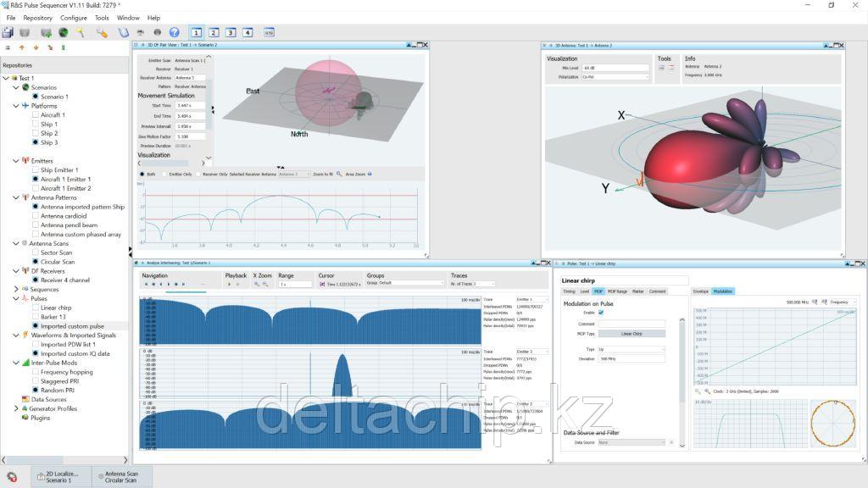868x488 pixels.
Task: Click the Navigation skip-to-start button
Action: point(146,284)
